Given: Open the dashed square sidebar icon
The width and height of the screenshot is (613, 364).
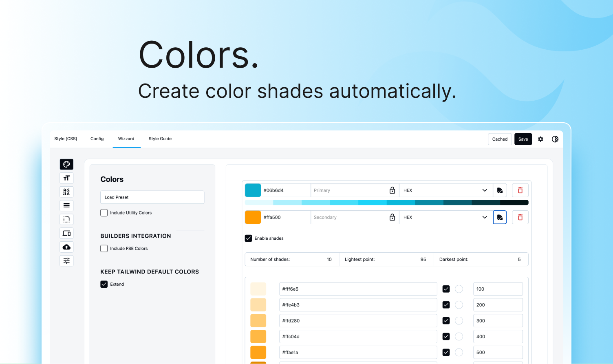Looking at the screenshot, I should coord(66,219).
